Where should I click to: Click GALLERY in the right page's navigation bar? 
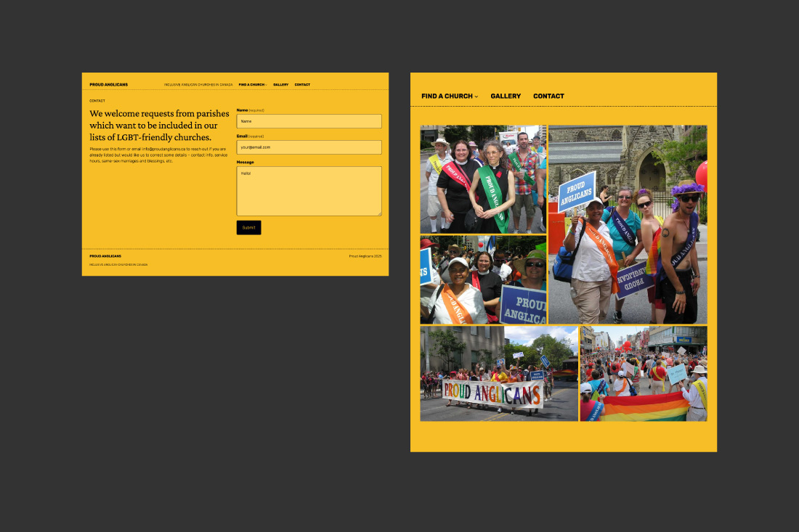(506, 96)
